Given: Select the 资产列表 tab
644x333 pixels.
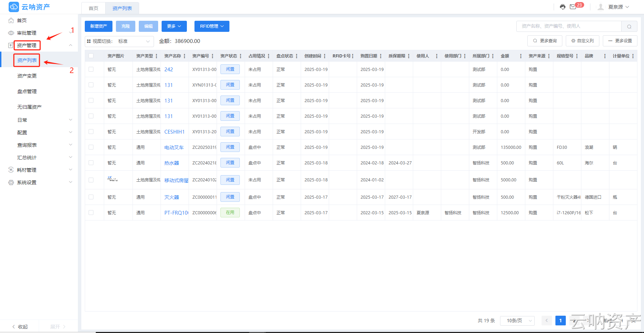Looking at the screenshot, I should point(122,8).
